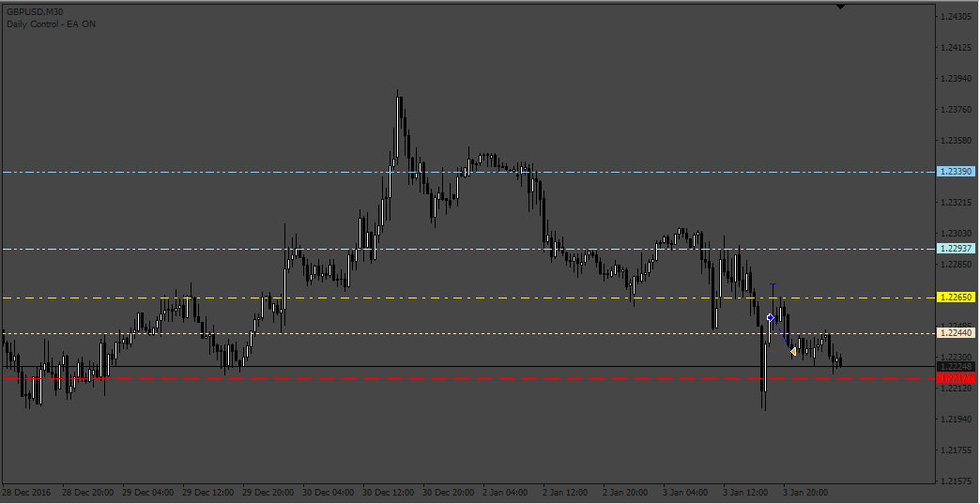Click the red 1.22177 price level label

click(x=956, y=378)
